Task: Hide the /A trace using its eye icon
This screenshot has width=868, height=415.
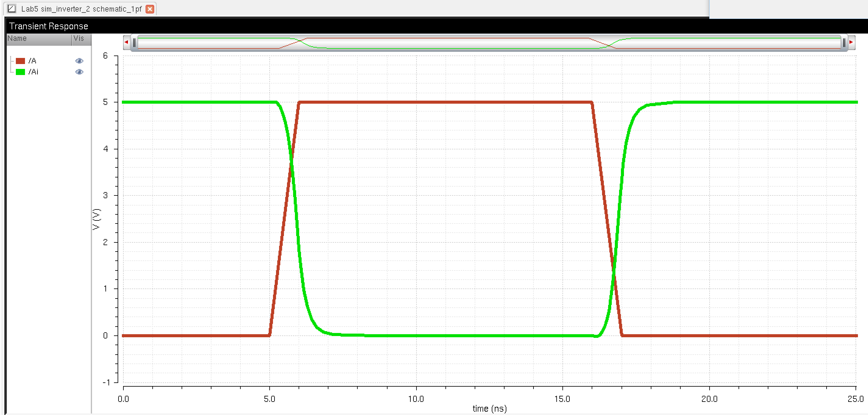Action: [79, 61]
